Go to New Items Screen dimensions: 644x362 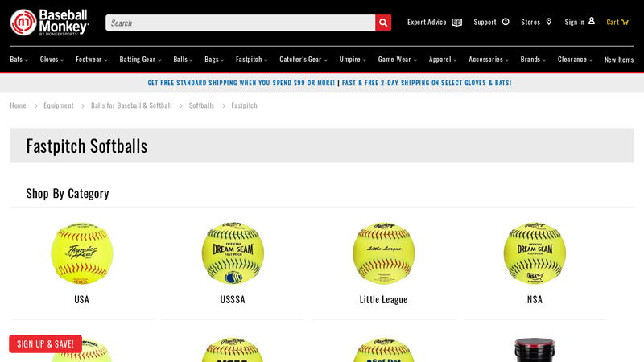(619, 60)
